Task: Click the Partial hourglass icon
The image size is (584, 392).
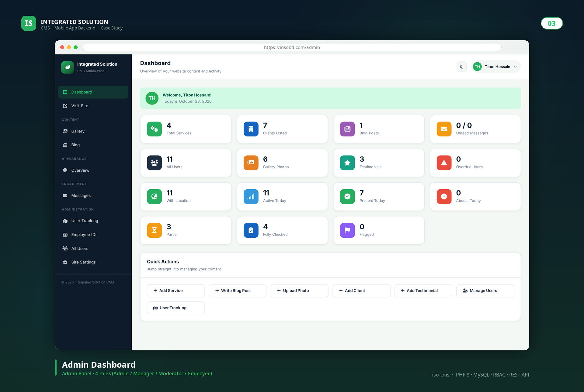Action: [x=154, y=230]
